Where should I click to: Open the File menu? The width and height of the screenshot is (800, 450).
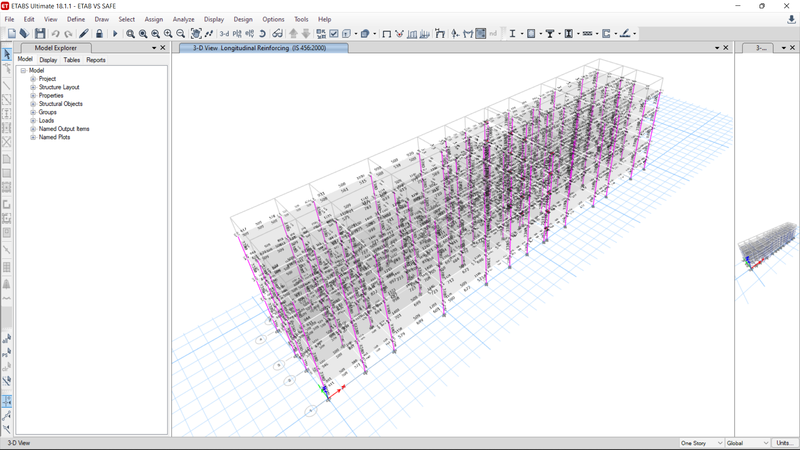[x=9, y=19]
